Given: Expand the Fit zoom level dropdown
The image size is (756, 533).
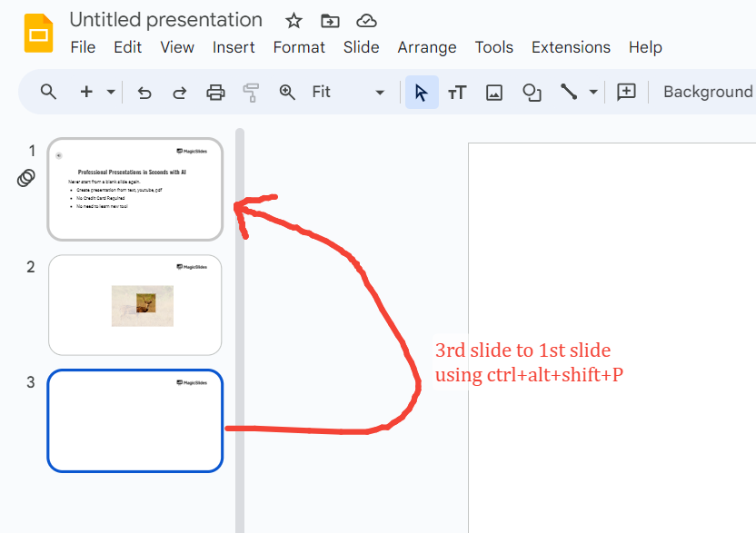Looking at the screenshot, I should pos(380,92).
